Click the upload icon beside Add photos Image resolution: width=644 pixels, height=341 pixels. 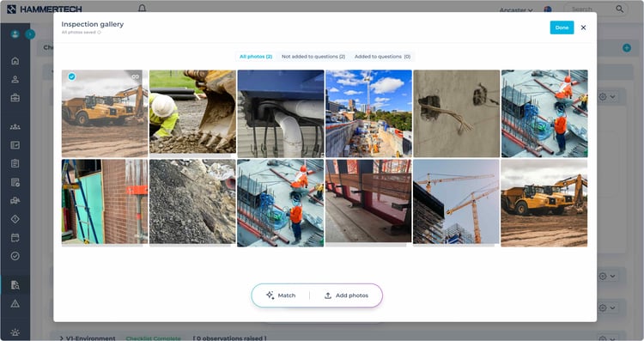328,295
